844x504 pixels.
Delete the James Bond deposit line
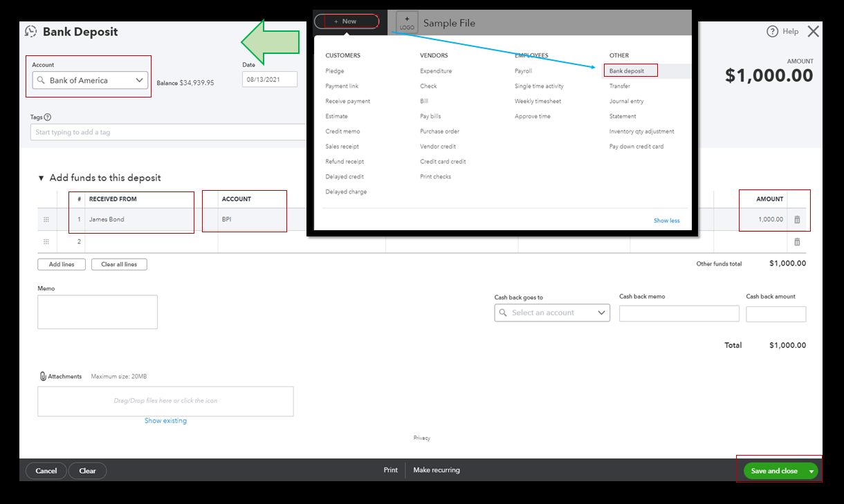coord(797,219)
